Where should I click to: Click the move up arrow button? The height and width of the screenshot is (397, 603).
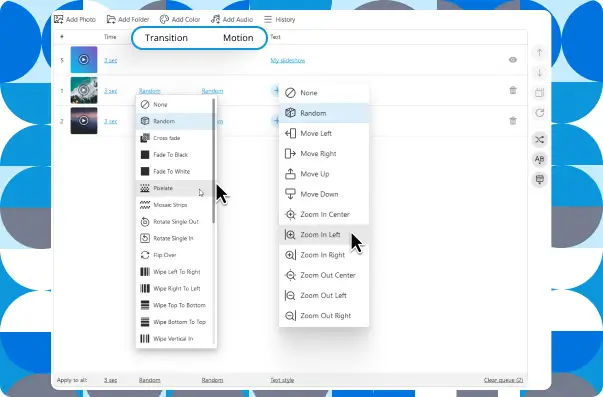point(540,52)
